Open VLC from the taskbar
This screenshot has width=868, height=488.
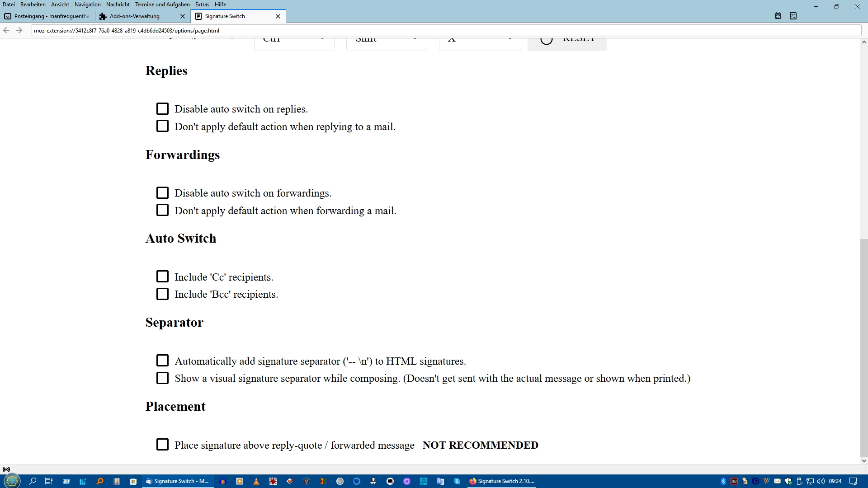pyautogui.click(x=256, y=481)
